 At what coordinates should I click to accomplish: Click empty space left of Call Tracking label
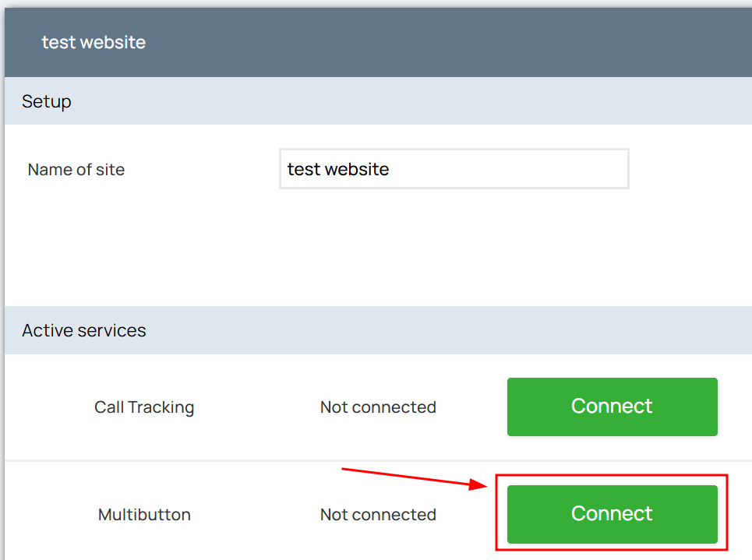pyautogui.click(x=47, y=407)
